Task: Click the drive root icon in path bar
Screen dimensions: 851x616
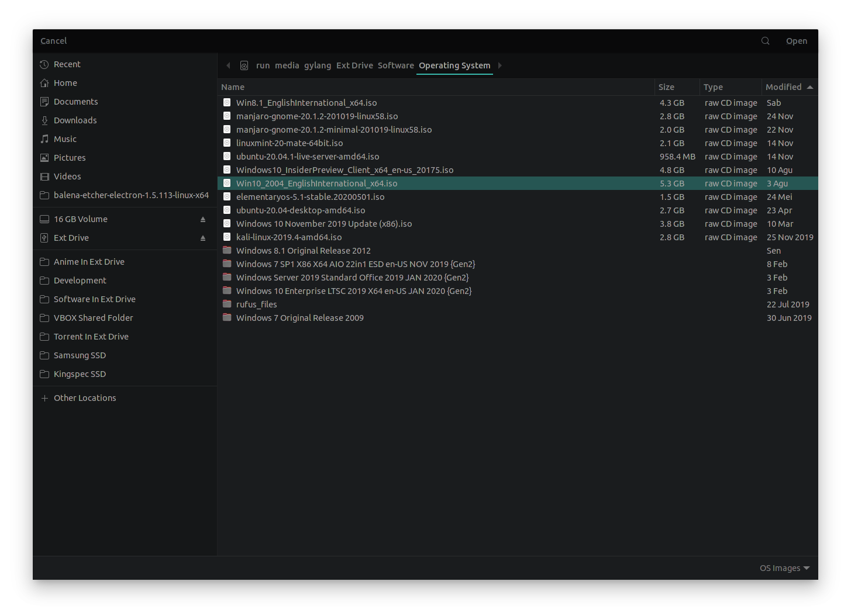Action: (x=244, y=65)
